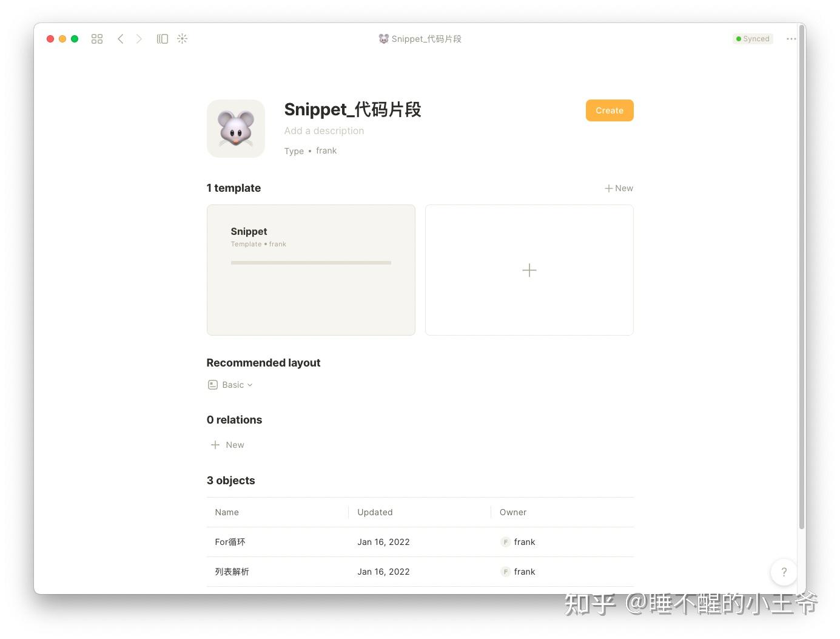Open global search with the spark icon
The width and height of the screenshot is (840, 639).
pos(182,38)
